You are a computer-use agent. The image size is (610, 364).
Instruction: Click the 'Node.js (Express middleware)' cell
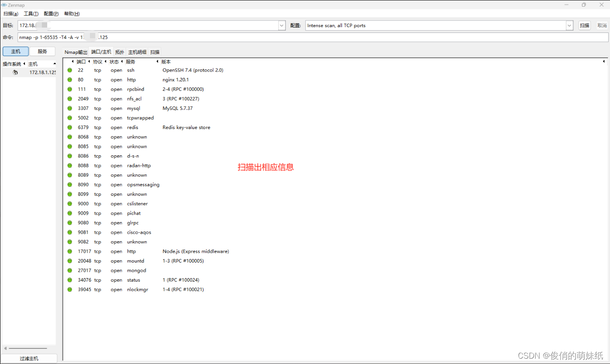coord(195,251)
